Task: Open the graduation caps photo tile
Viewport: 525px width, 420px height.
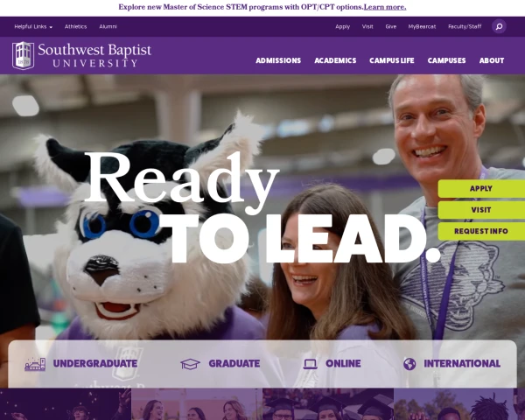Action: [328, 404]
